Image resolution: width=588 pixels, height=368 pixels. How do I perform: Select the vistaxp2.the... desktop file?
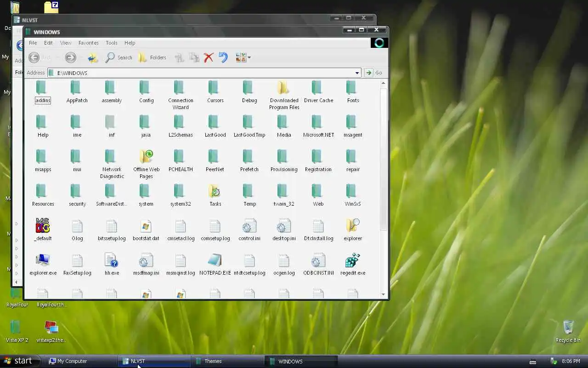tap(51, 331)
